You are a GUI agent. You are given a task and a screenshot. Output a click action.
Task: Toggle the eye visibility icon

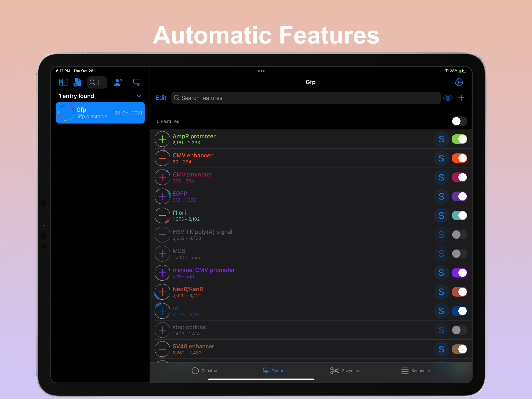(447, 98)
